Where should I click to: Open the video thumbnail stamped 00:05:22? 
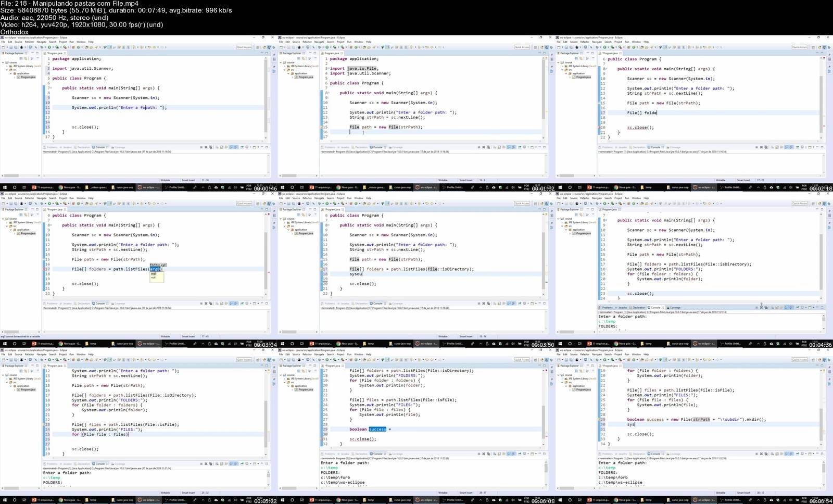tap(139, 426)
